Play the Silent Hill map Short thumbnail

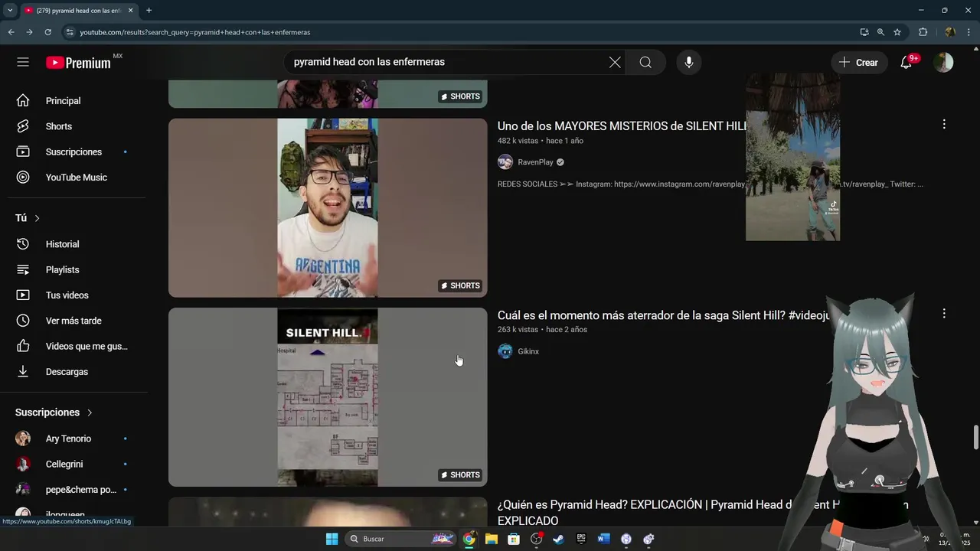coord(328,397)
